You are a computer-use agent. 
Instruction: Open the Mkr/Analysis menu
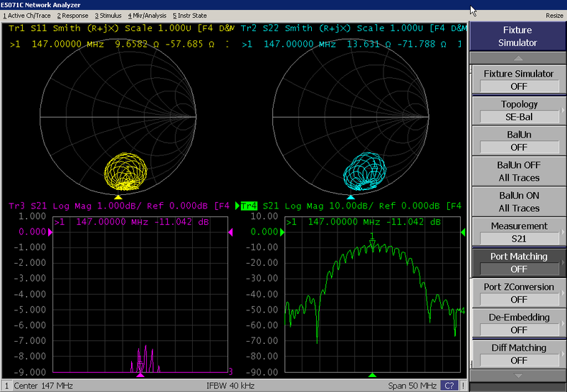coord(148,16)
